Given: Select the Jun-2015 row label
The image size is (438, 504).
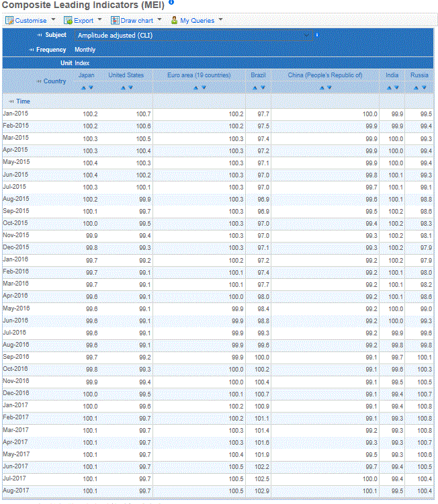Looking at the screenshot, I should (x=15, y=175).
